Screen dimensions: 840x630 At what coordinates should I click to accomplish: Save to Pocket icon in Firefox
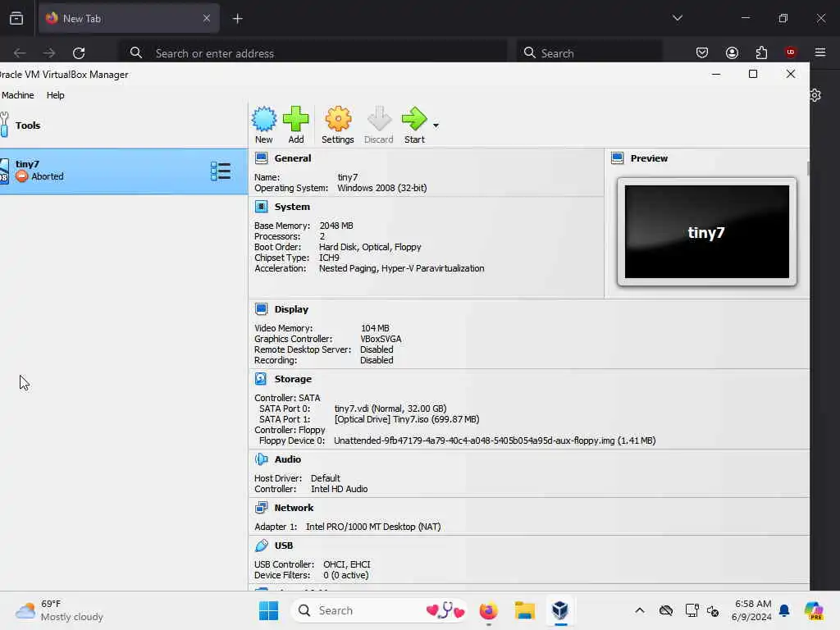[x=702, y=52]
